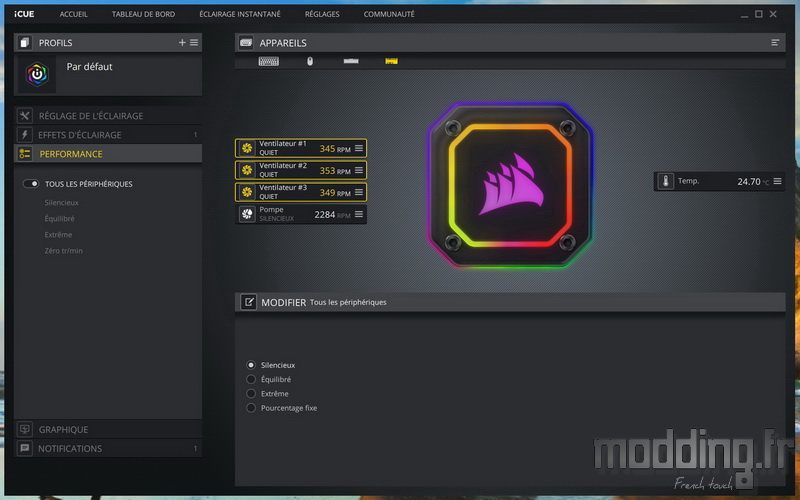
Task: Click the Temp. thermometer icon
Action: [x=665, y=181]
